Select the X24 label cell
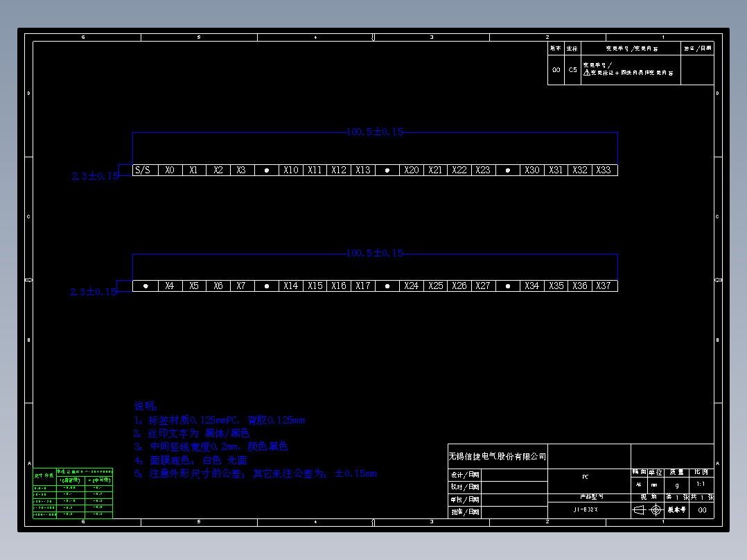Image resolution: width=747 pixels, height=560 pixels. click(412, 286)
